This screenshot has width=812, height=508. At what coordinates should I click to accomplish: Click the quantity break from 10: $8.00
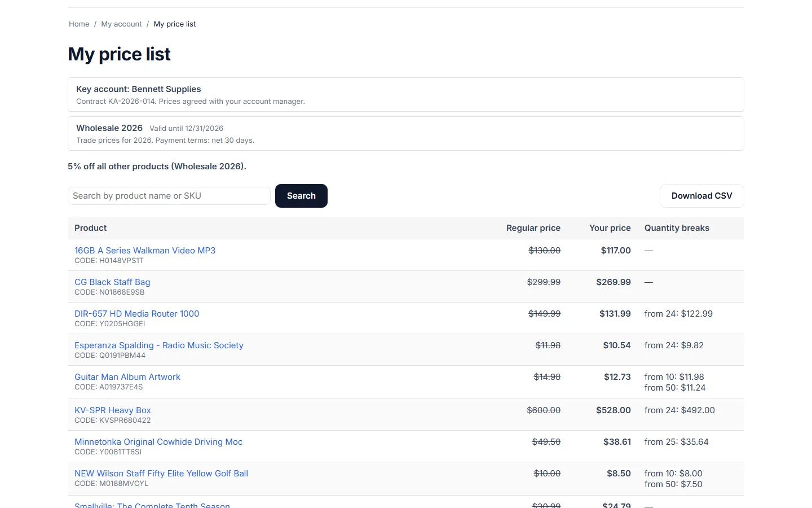[673, 474]
